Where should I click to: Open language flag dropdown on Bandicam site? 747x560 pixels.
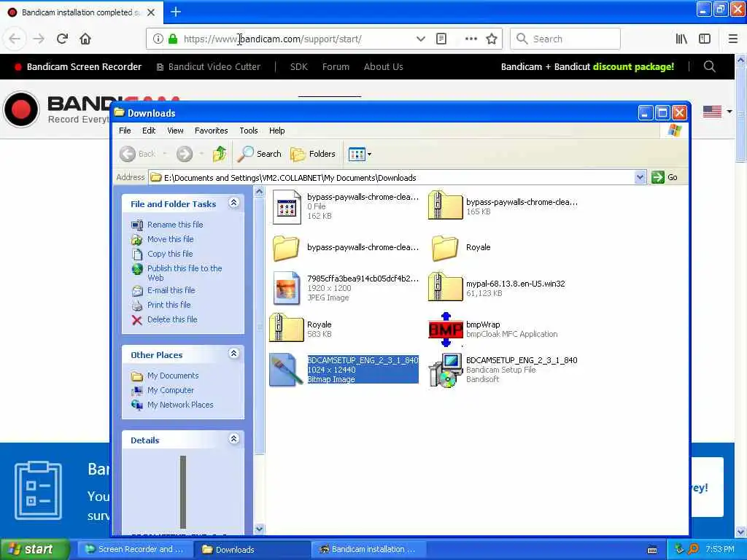718,112
